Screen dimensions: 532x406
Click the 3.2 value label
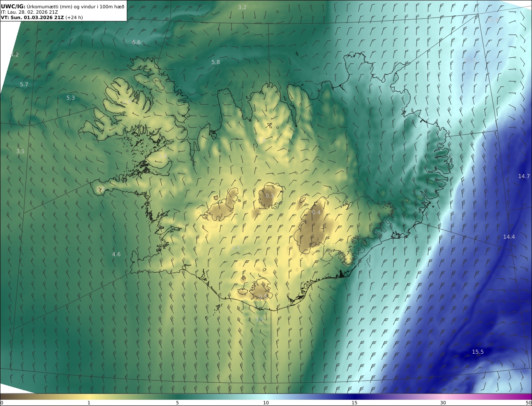click(x=242, y=7)
